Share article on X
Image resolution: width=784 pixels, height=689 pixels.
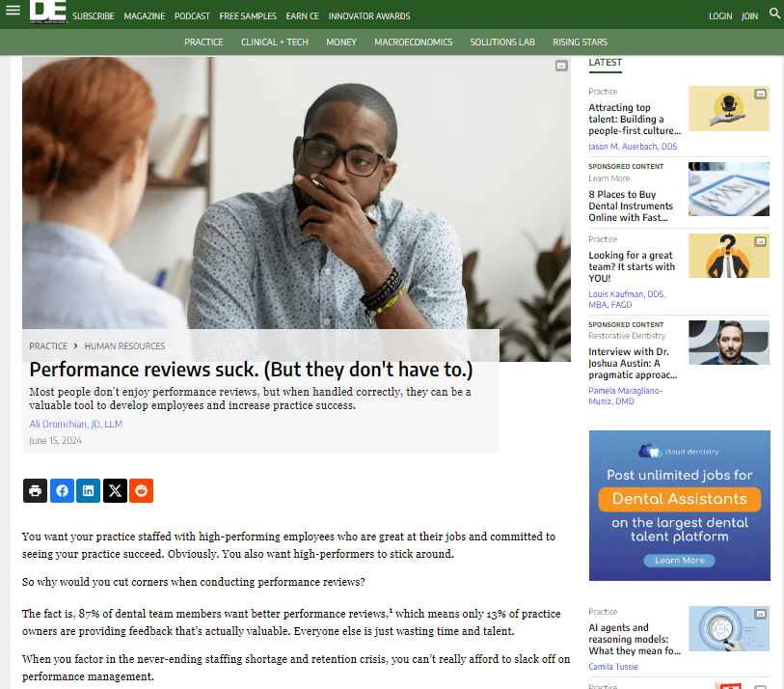pyautogui.click(x=115, y=490)
